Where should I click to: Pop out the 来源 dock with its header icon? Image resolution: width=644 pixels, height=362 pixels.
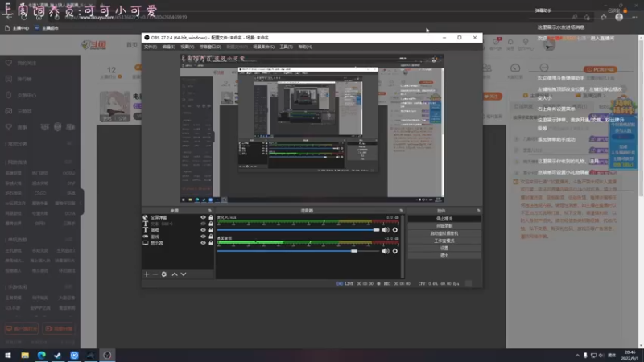pyautogui.click(x=210, y=211)
